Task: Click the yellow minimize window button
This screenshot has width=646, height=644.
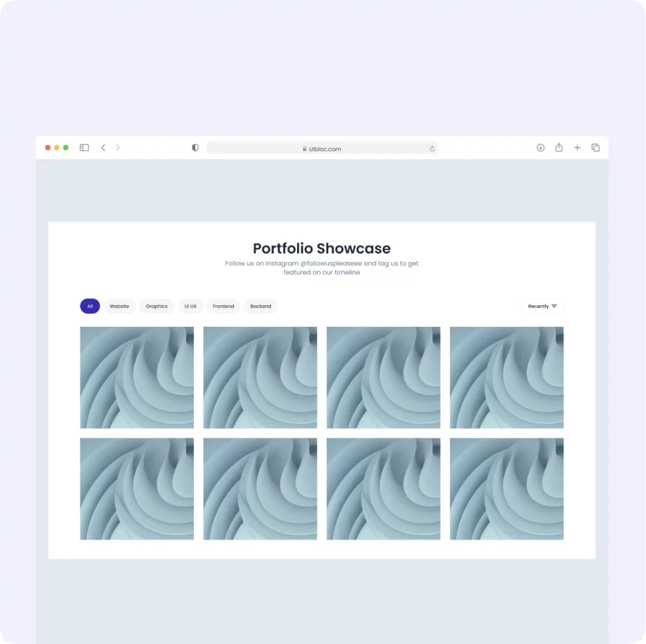Action: [57, 148]
